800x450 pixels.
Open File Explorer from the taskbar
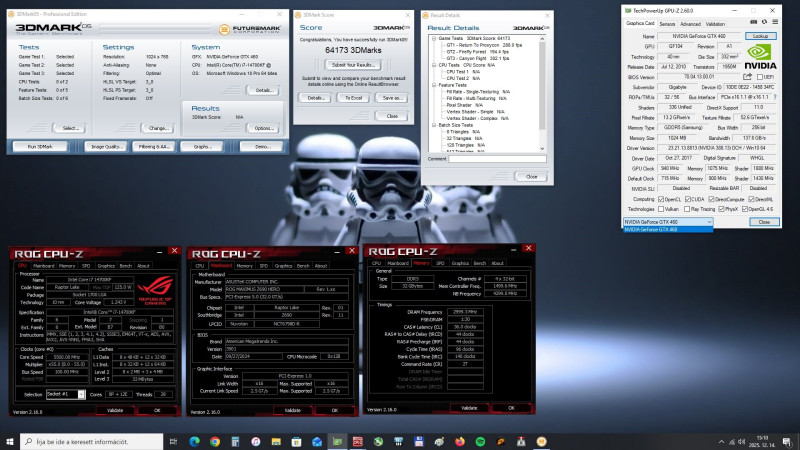(x=276, y=442)
